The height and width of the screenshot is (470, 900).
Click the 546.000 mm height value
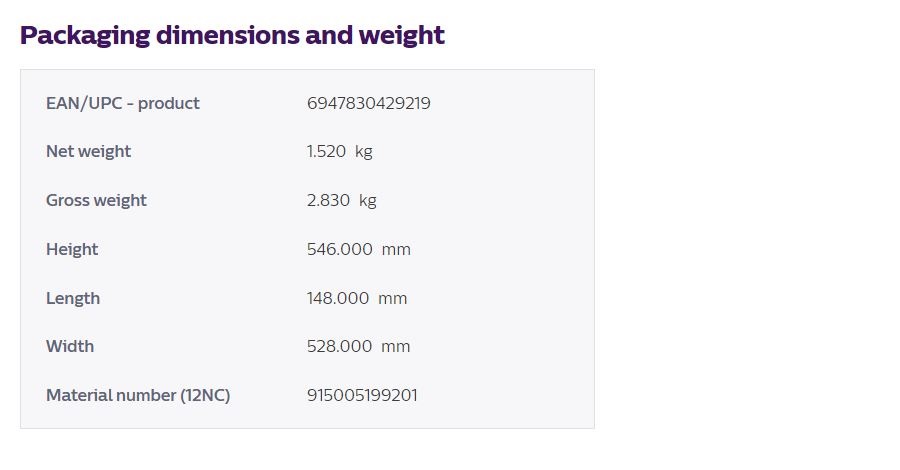[359, 249]
